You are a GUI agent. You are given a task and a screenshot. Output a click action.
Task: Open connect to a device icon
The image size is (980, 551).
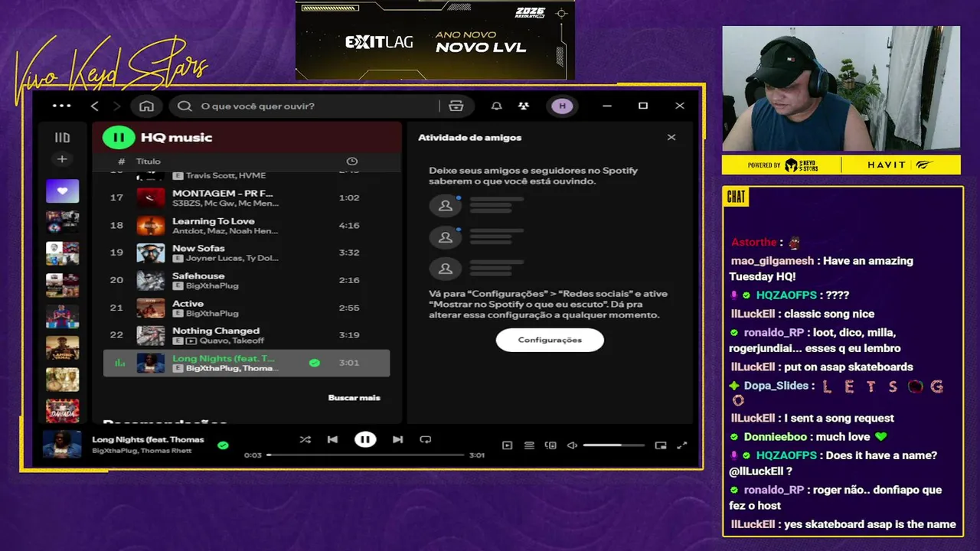550,445
